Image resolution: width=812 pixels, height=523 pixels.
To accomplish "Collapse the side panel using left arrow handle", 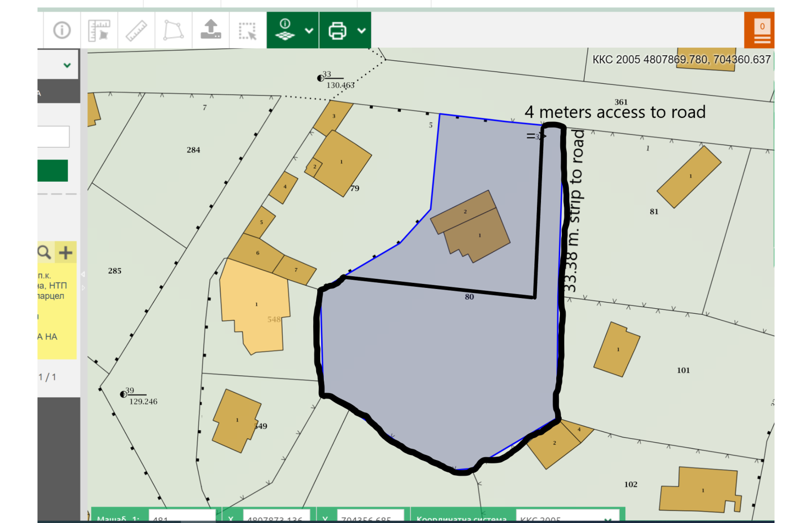I will [x=83, y=274].
